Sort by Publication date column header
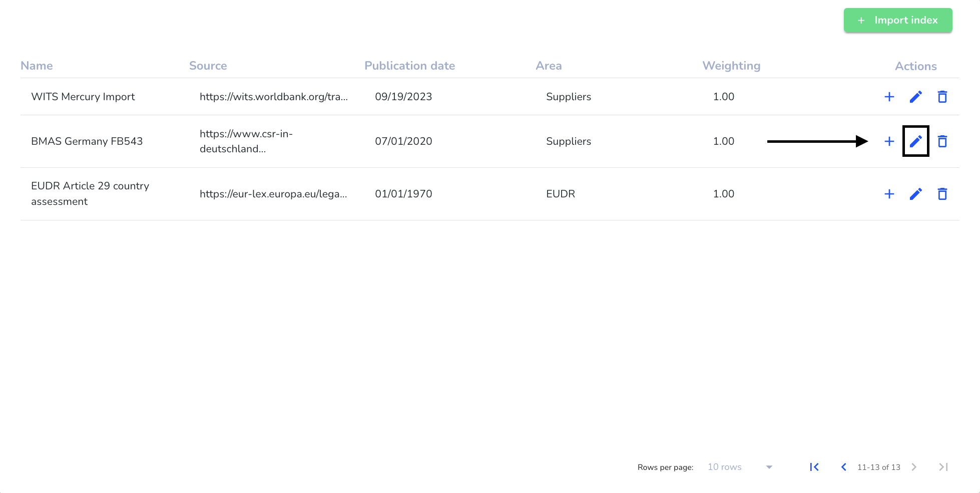The width and height of the screenshot is (980, 493). point(409,66)
